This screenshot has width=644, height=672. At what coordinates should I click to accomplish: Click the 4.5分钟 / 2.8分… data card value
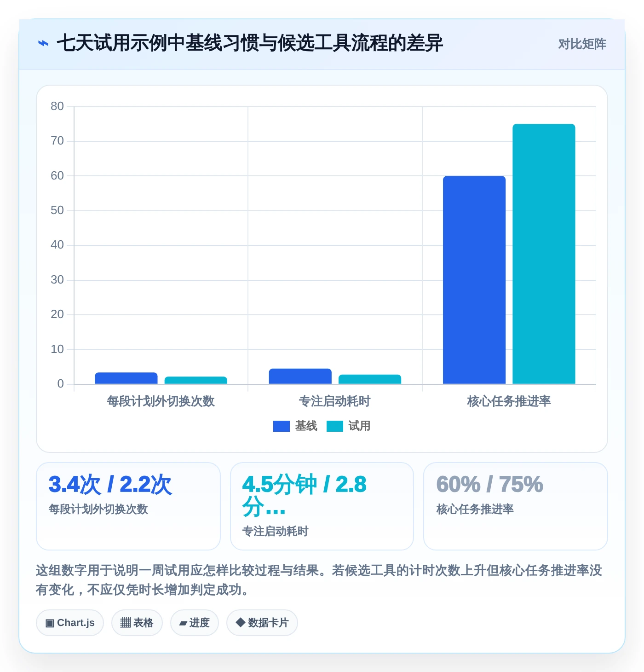(x=305, y=496)
